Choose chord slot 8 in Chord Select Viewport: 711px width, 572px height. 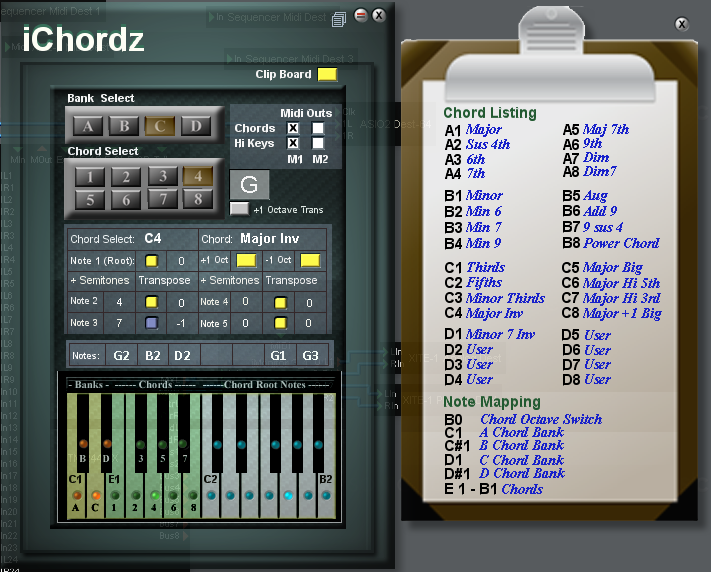coord(196,199)
